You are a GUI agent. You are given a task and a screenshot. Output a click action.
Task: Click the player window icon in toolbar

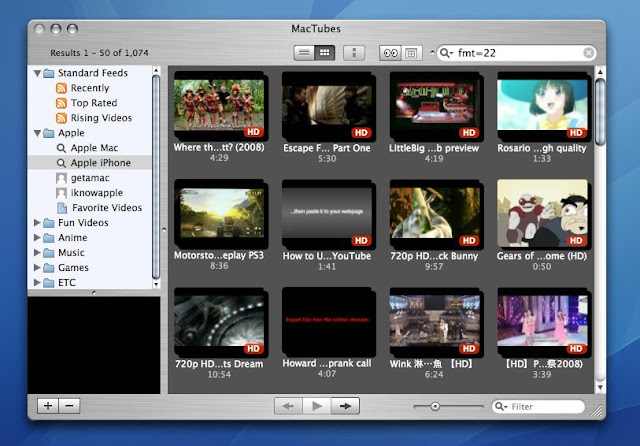[411, 53]
